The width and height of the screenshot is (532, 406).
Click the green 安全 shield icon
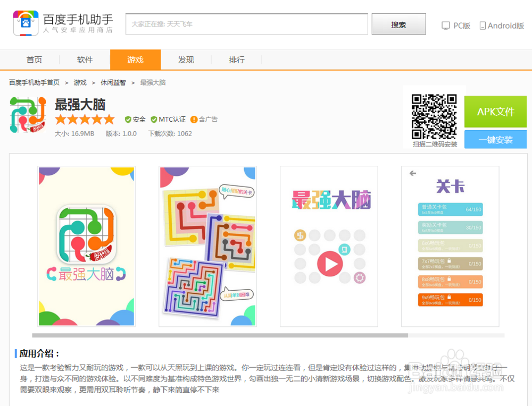[x=128, y=119]
